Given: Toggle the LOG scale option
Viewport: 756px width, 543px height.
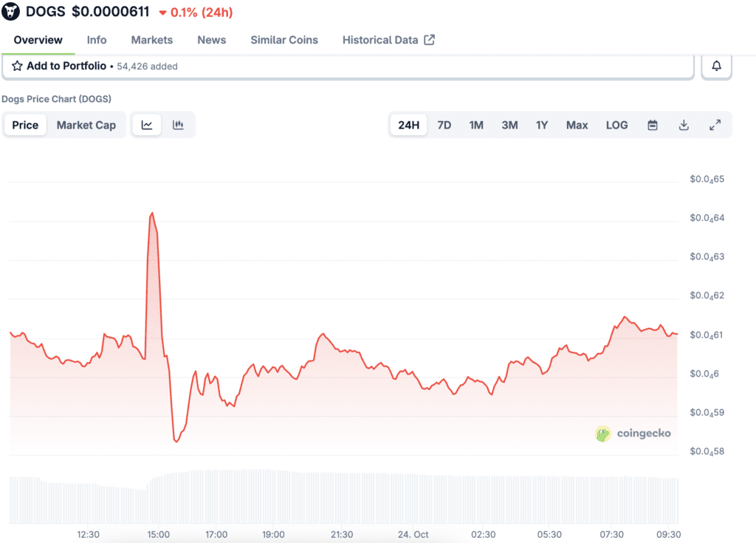Looking at the screenshot, I should tap(616, 125).
